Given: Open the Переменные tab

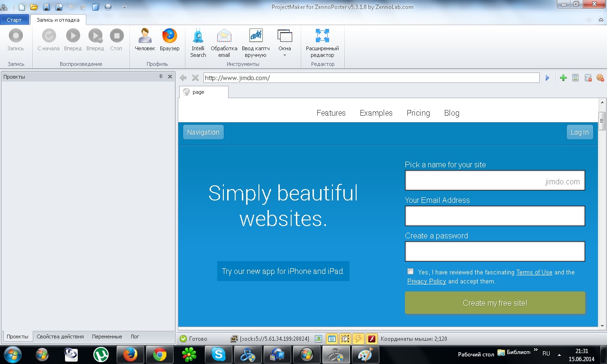Looking at the screenshot, I should [107, 337].
